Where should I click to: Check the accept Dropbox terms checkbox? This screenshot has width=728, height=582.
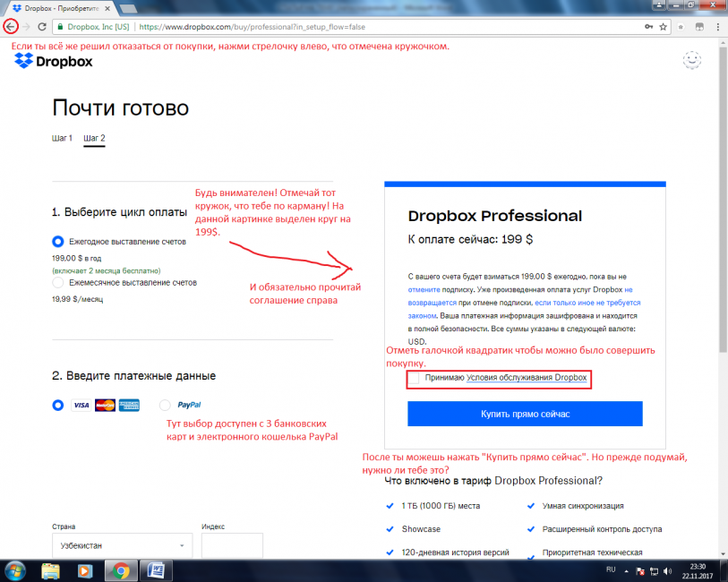(x=413, y=378)
